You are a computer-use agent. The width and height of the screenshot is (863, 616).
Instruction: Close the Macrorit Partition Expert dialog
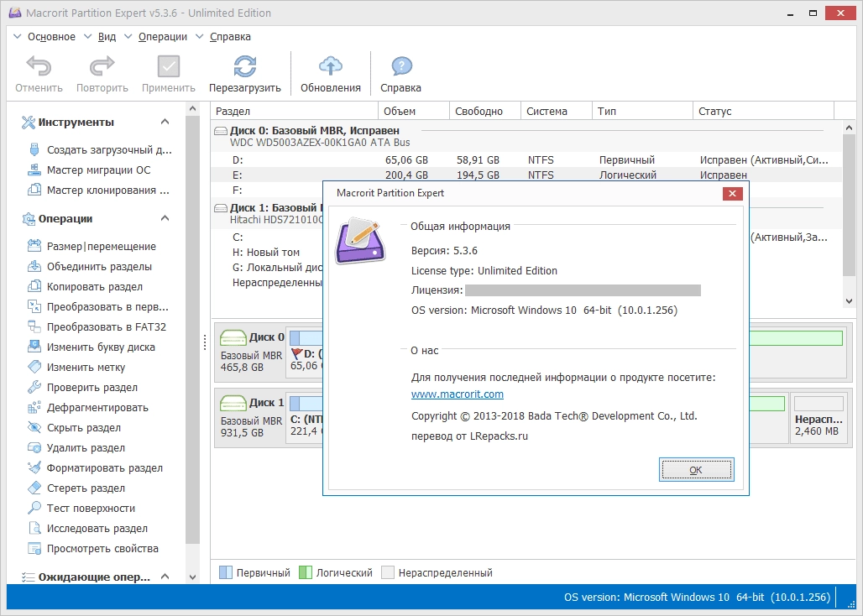coord(732,194)
